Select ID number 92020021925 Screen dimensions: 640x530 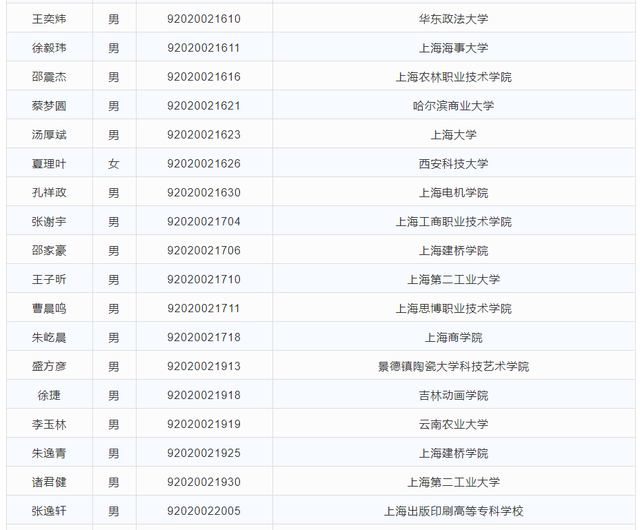pyautogui.click(x=204, y=454)
